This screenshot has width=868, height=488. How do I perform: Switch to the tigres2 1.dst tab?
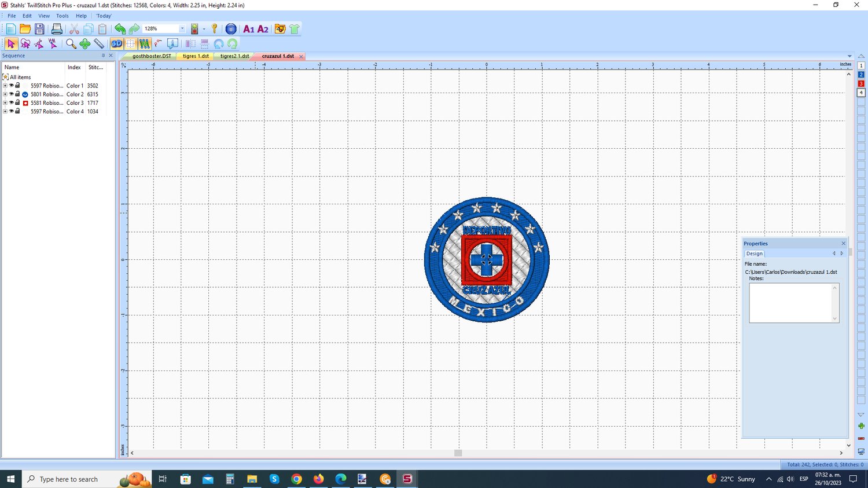point(234,56)
